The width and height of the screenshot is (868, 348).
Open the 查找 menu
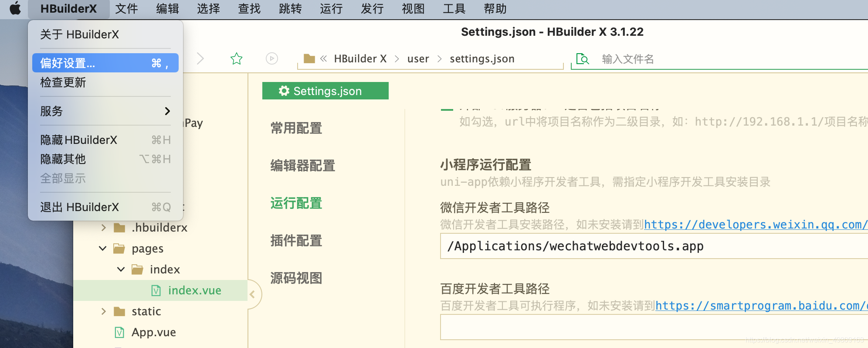tap(249, 9)
